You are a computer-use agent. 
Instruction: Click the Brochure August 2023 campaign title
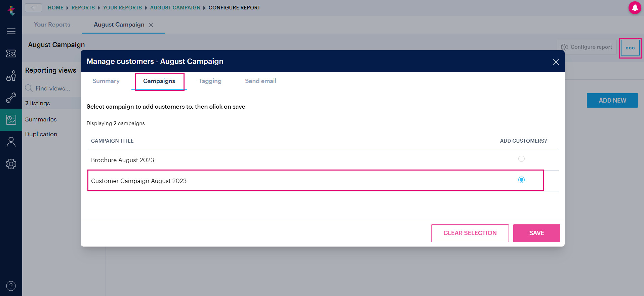tap(122, 160)
